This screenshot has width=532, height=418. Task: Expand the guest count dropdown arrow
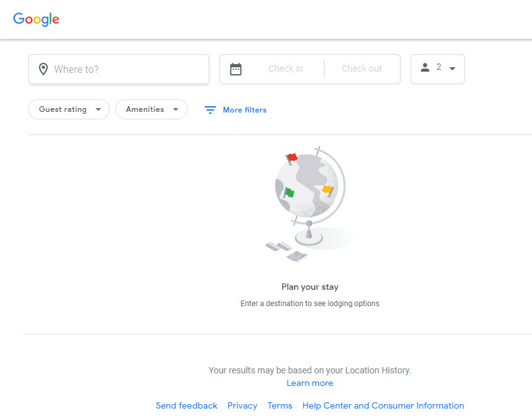(x=452, y=69)
